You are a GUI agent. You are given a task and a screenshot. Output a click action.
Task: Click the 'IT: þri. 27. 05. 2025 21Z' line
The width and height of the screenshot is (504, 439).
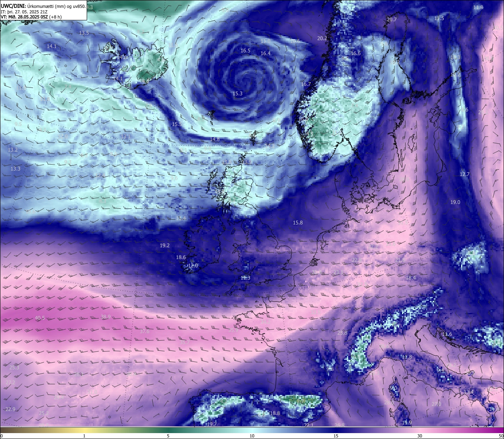[x=24, y=11]
